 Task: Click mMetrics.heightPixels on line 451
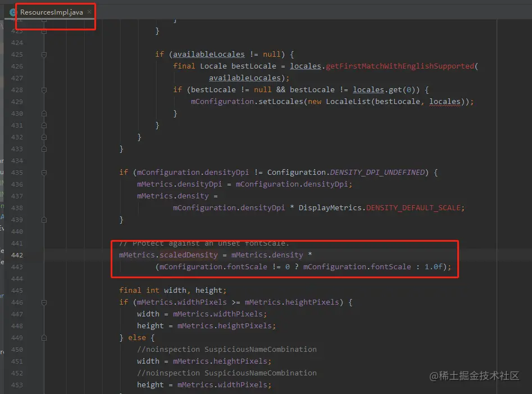220,361
